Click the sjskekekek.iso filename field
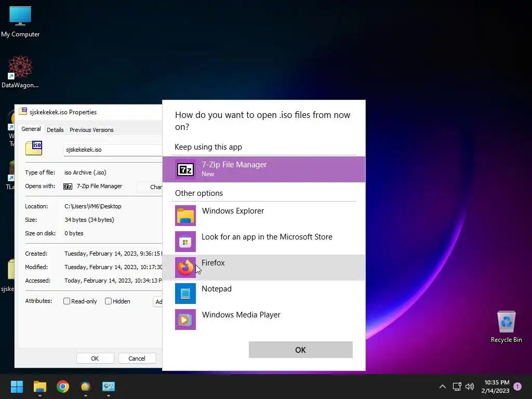Viewport: 532px width, 399px height. pyautogui.click(x=113, y=150)
